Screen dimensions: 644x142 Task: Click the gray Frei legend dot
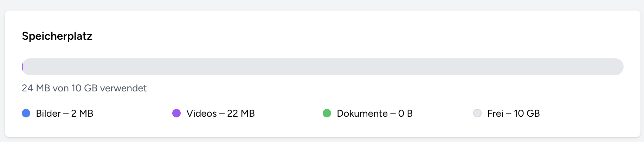point(477,113)
